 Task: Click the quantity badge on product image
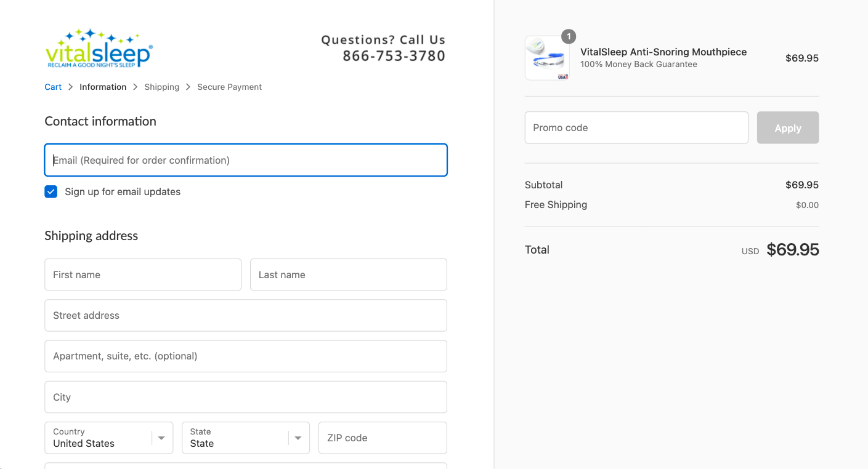[569, 36]
